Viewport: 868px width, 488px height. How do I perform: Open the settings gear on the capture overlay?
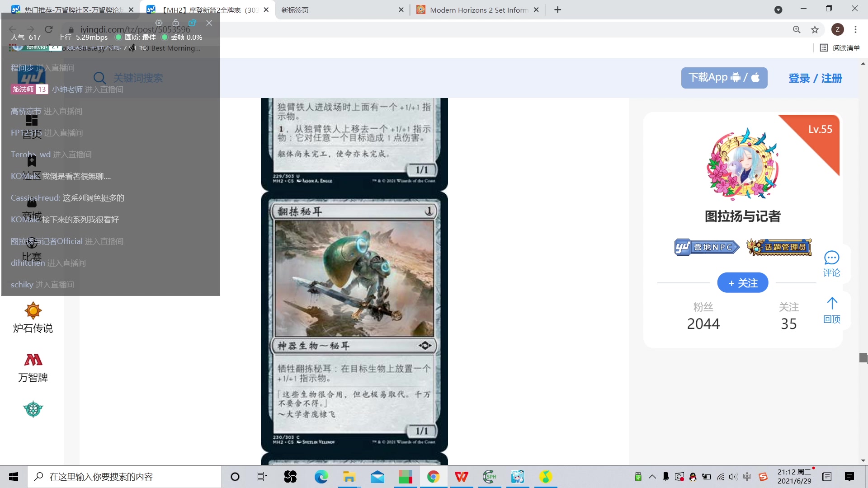[159, 23]
